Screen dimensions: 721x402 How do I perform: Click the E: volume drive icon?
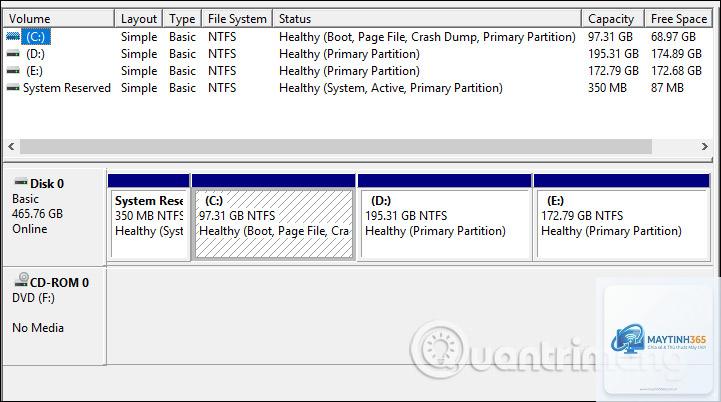13,71
